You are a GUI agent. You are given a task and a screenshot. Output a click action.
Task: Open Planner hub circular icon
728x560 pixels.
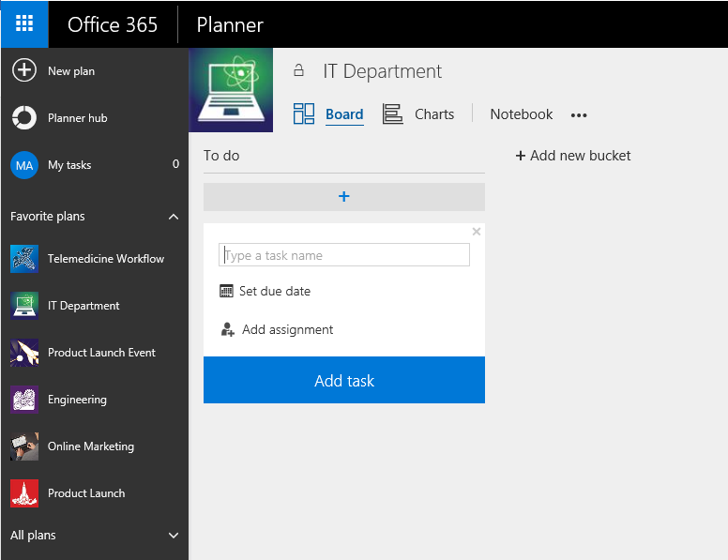coord(24,117)
